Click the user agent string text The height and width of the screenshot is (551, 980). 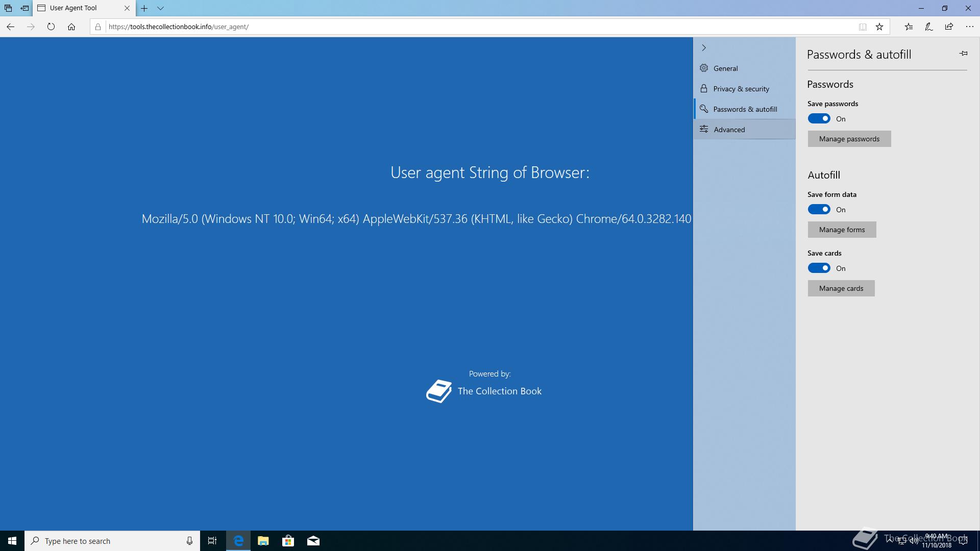point(416,219)
